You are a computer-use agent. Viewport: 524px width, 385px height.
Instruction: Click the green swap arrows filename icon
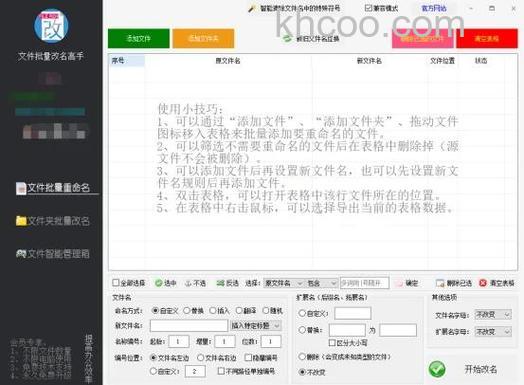pos(287,38)
